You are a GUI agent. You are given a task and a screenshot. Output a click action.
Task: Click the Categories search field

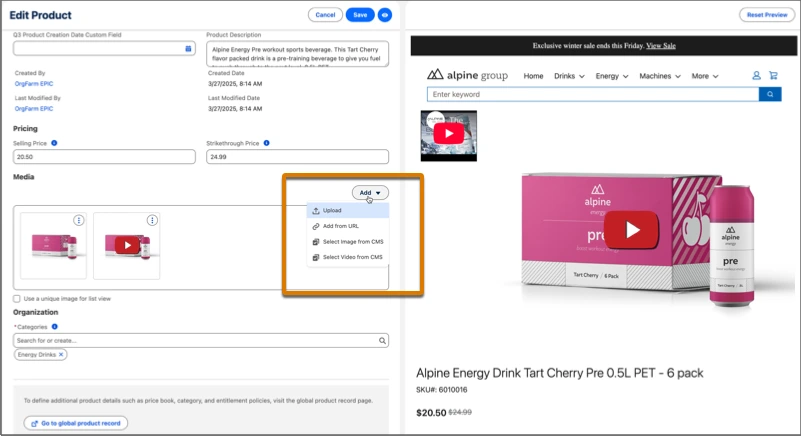201,340
